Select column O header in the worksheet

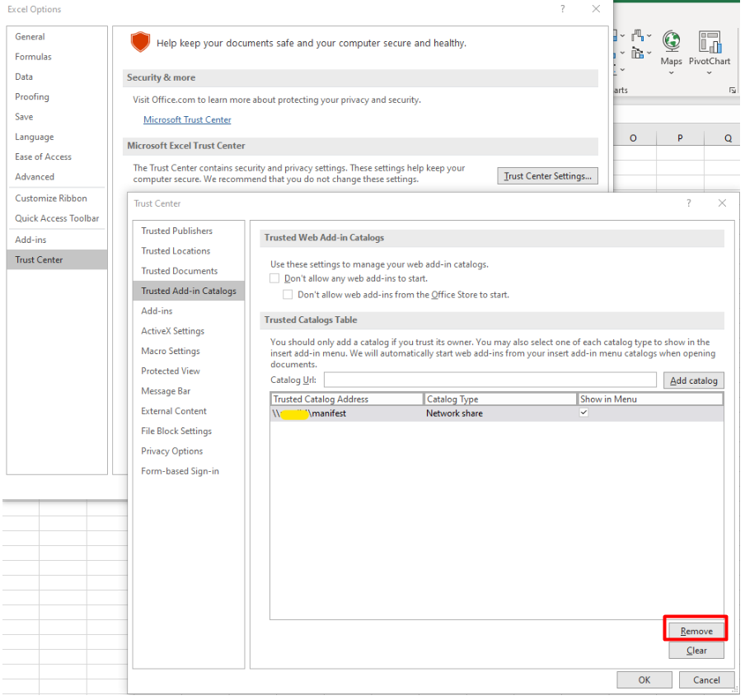point(633,138)
